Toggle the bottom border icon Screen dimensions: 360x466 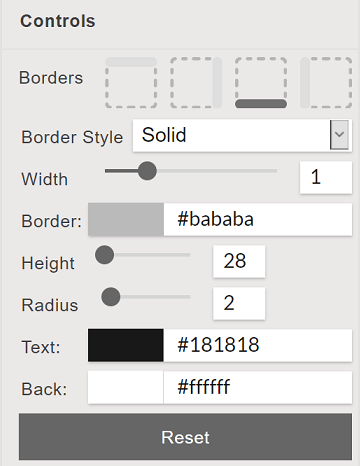pos(261,83)
